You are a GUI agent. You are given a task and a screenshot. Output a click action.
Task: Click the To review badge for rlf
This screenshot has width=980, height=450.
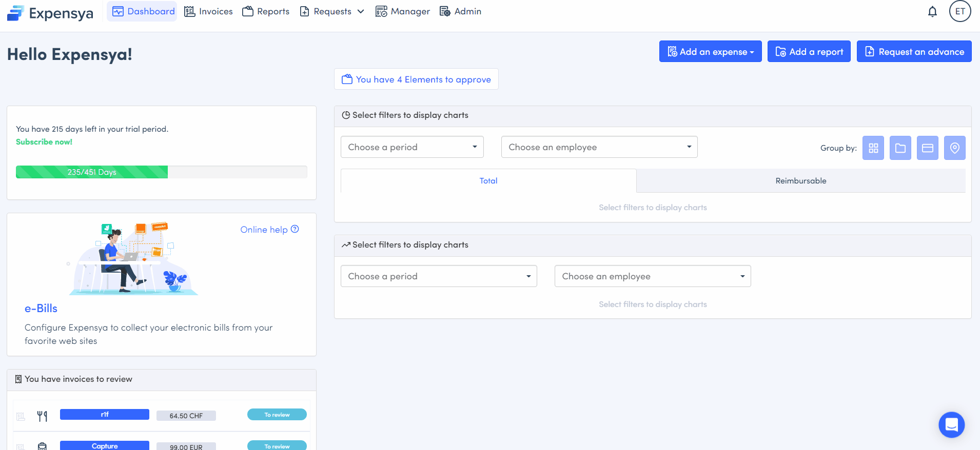click(x=277, y=415)
